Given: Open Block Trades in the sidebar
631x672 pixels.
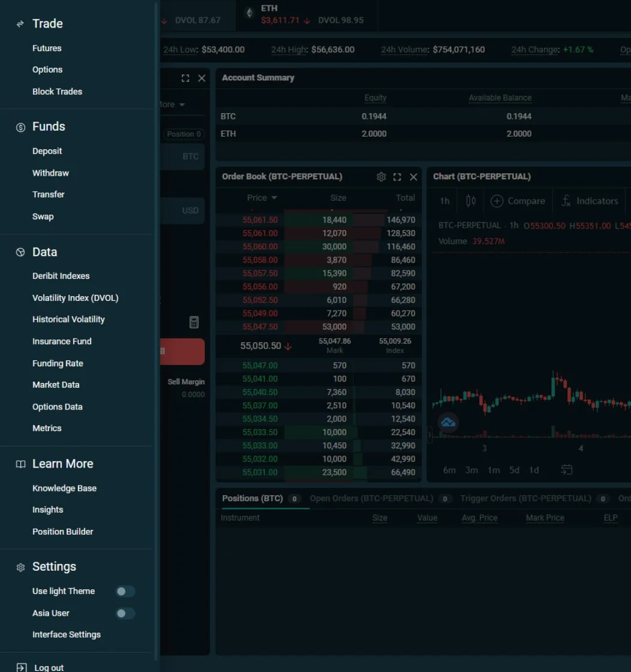Looking at the screenshot, I should [x=57, y=92].
